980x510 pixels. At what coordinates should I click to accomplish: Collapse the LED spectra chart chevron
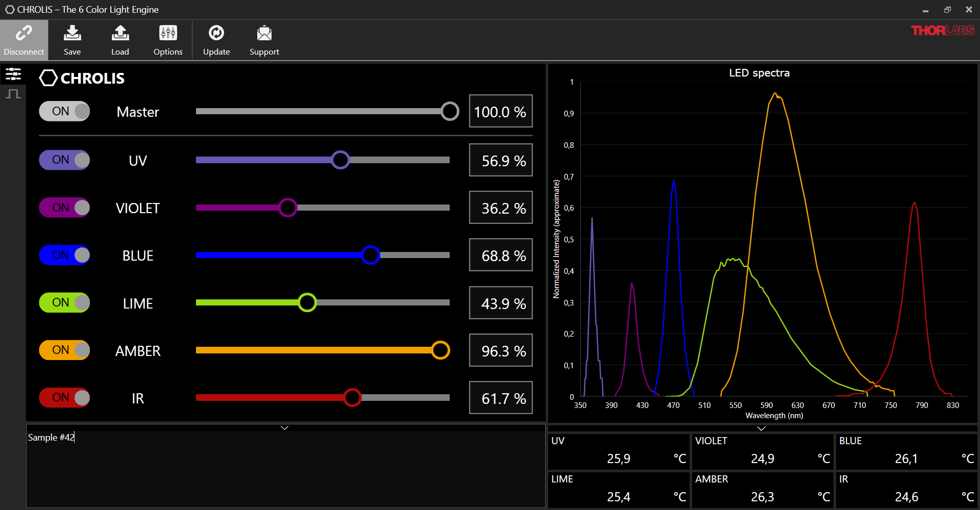click(x=761, y=428)
